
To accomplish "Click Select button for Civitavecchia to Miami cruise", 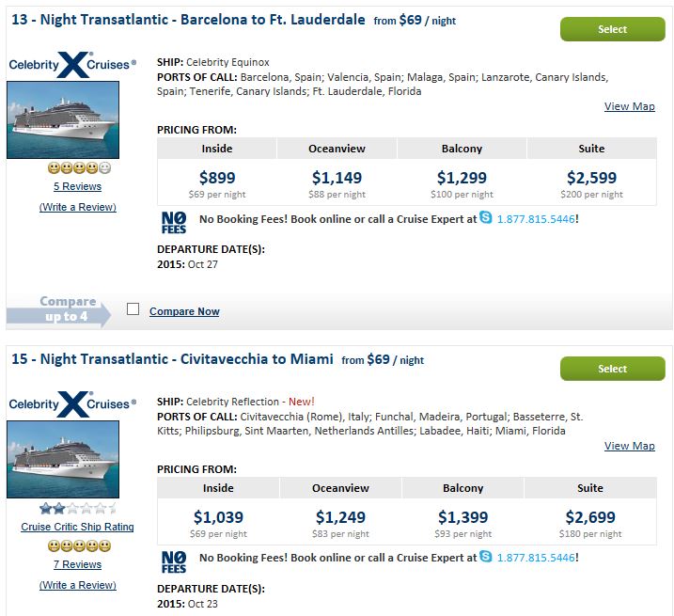I will coord(612,369).
